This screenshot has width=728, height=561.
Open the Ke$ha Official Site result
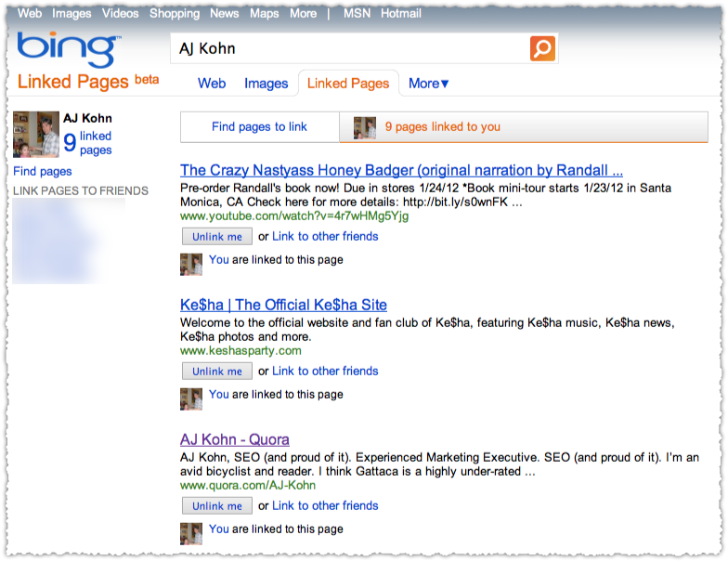[283, 305]
